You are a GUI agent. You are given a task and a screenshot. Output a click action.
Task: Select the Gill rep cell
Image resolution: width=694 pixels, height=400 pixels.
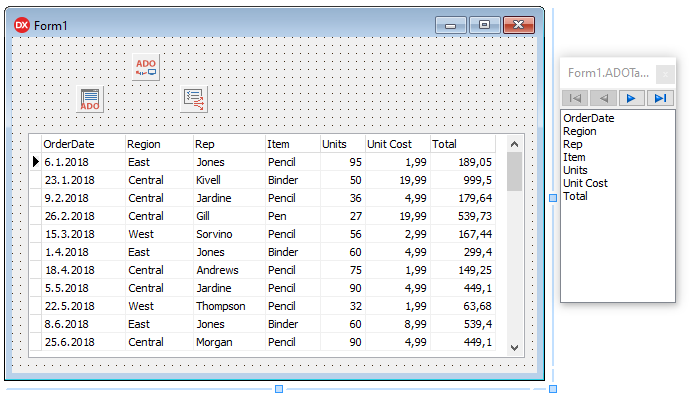[x=229, y=216]
